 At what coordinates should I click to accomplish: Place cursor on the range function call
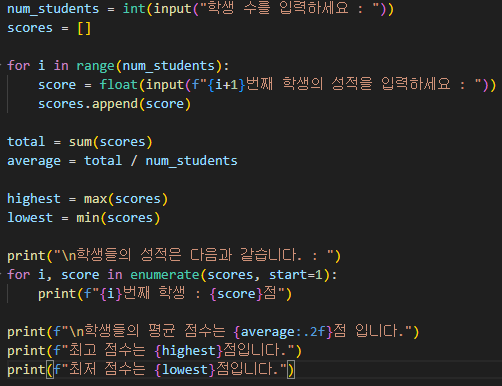point(95,66)
